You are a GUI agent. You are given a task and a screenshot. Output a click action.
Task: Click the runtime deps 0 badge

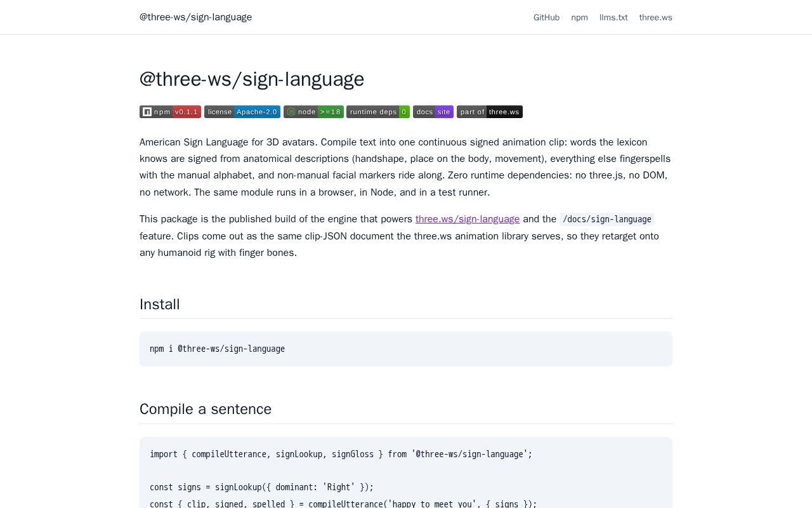pos(378,112)
